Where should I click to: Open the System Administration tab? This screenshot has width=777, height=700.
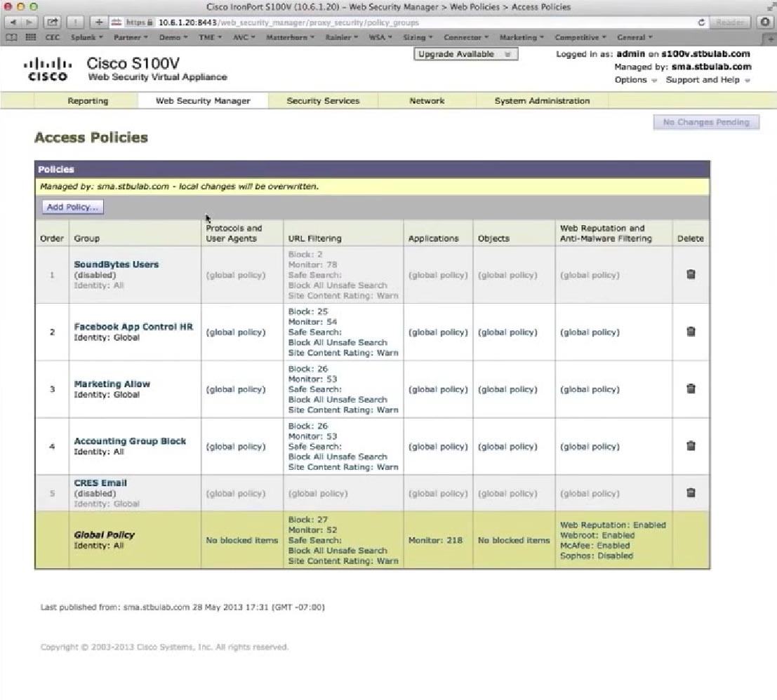[x=542, y=100]
